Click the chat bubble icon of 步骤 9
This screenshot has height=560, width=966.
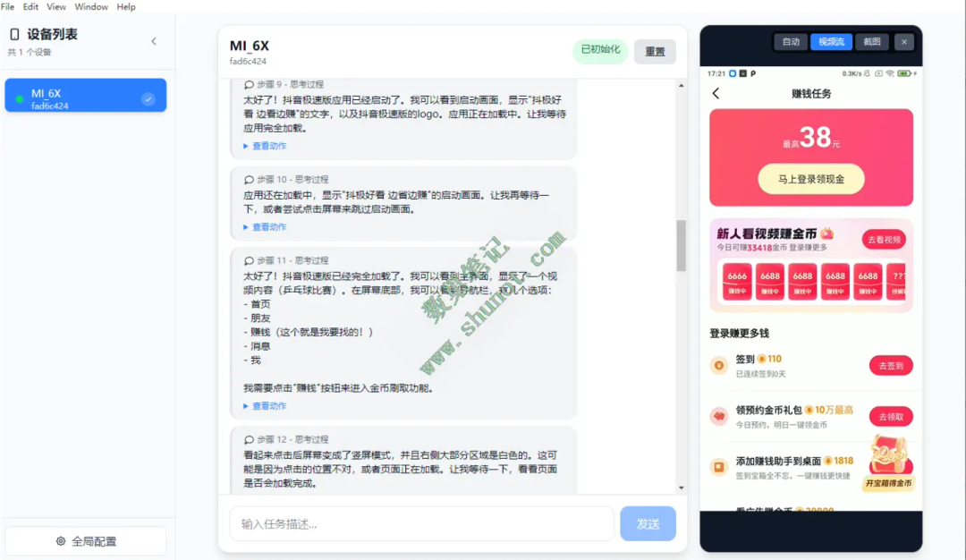click(x=249, y=84)
